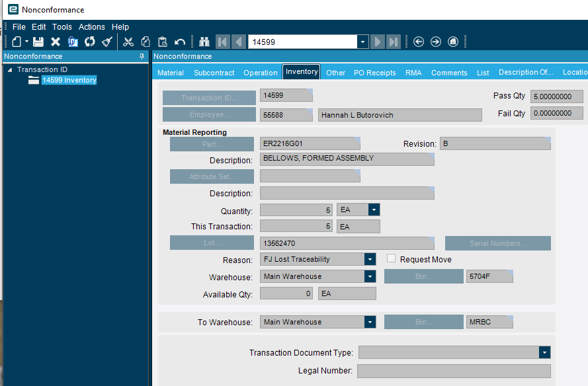Pin the Nonconformance tree panel
The image size is (588, 386).
click(142, 56)
